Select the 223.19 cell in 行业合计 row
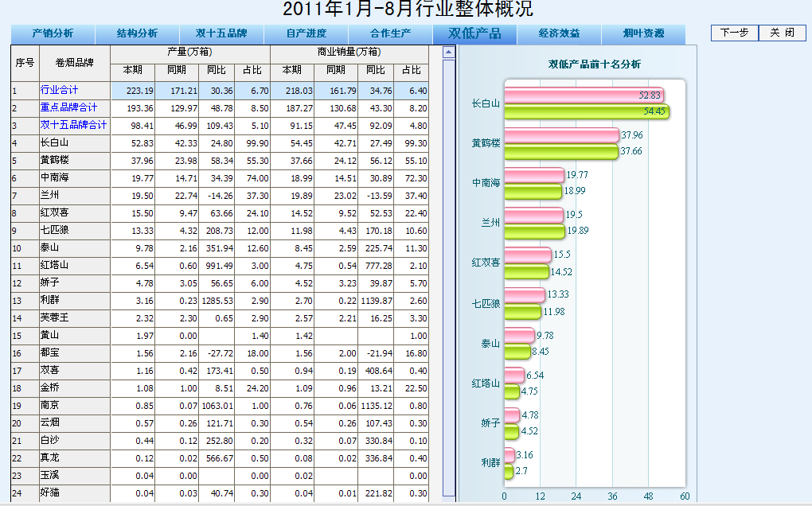 133,91
